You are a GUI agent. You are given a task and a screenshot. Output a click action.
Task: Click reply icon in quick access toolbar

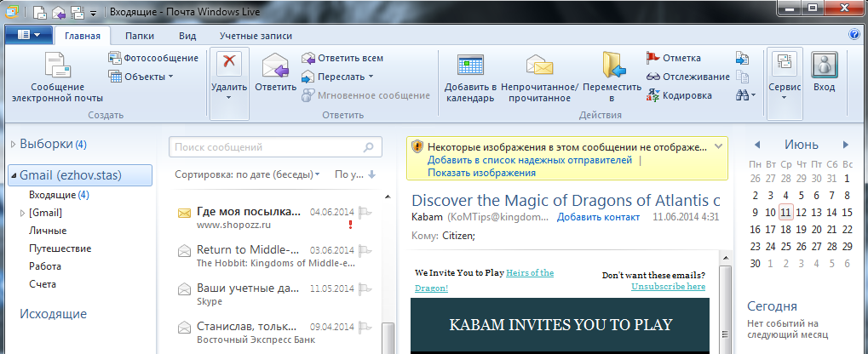point(59,11)
